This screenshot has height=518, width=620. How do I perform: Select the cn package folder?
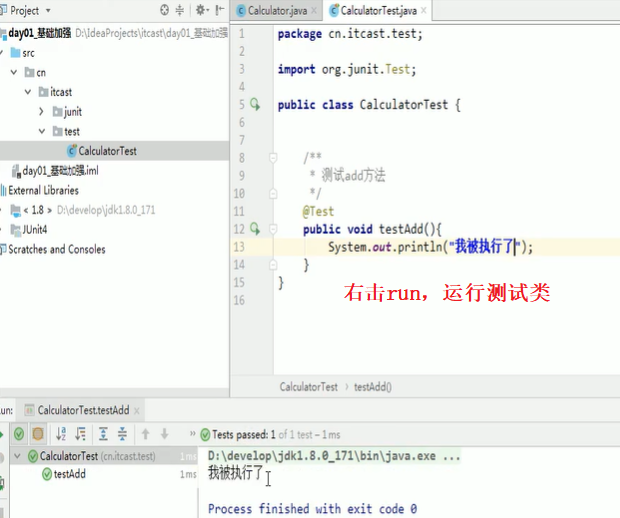35,72
